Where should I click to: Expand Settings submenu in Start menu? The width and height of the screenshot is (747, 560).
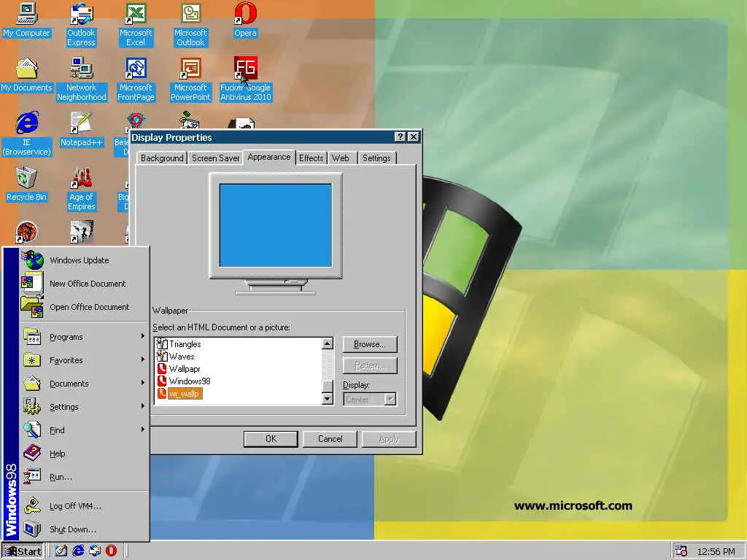click(x=85, y=407)
